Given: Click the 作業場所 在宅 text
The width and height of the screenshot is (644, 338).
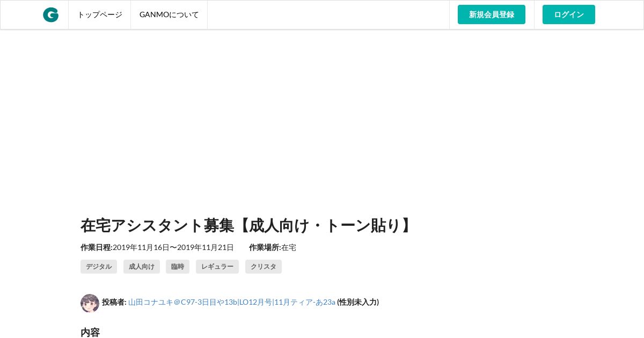Looking at the screenshot, I should [x=273, y=247].
